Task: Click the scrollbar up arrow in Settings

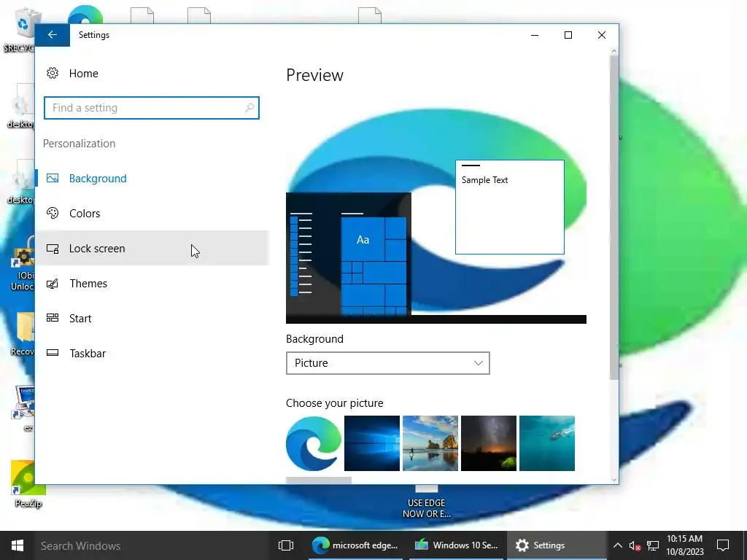Action: point(614,51)
